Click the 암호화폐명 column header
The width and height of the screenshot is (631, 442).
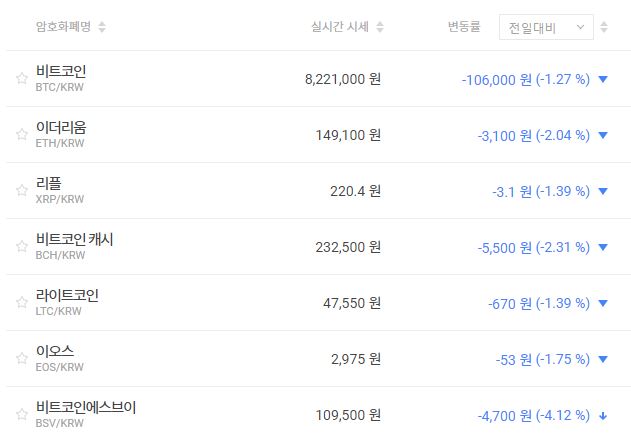[63, 27]
